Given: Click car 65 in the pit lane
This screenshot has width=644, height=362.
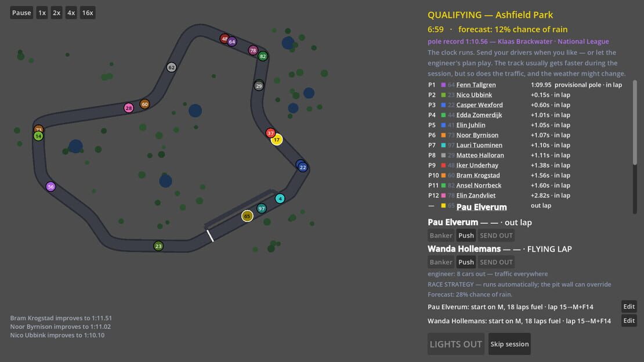Looking at the screenshot, I should [x=247, y=216].
